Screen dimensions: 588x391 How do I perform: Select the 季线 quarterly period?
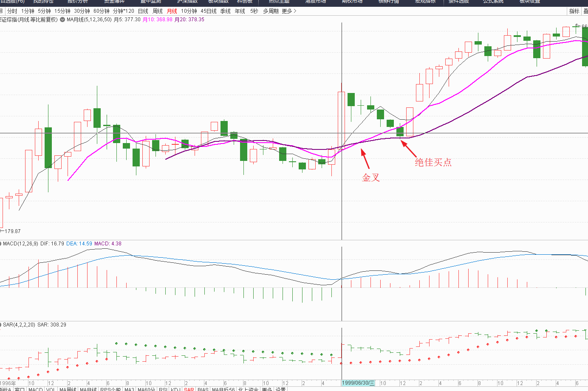226,11
